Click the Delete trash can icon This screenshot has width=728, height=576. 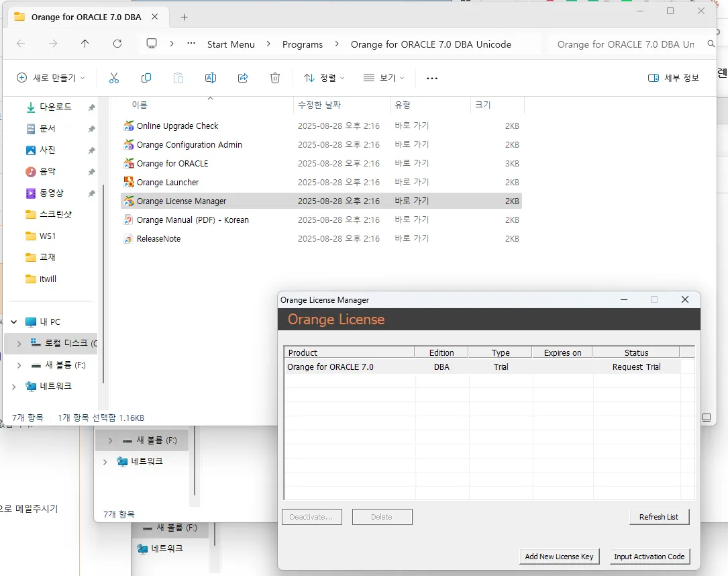coord(275,78)
